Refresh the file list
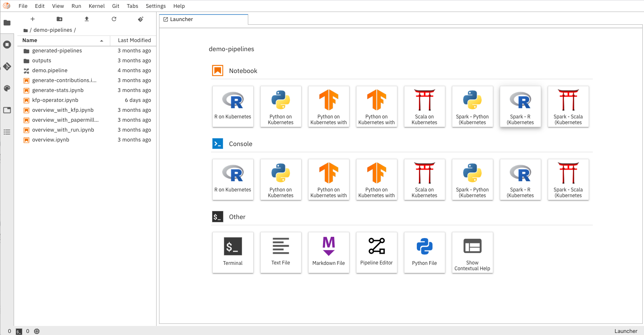 tap(114, 19)
